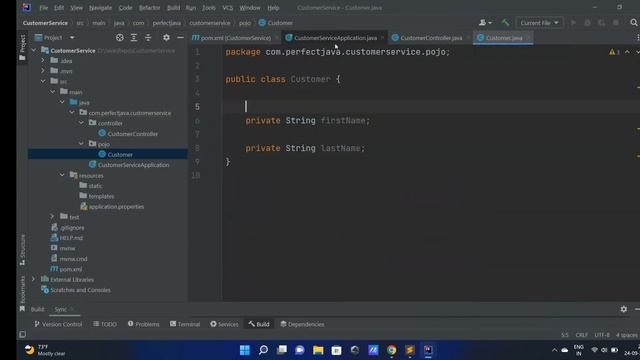
Task: Click the CRLF line separator status
Action: [x=581, y=335]
